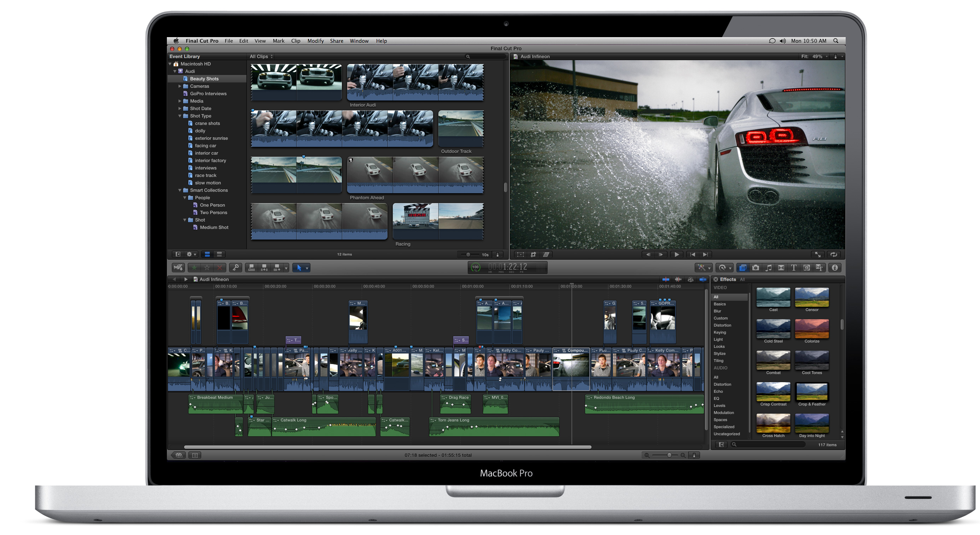Select the Distortion video effects category
Viewport: 980px width, 535px height.
722,325
